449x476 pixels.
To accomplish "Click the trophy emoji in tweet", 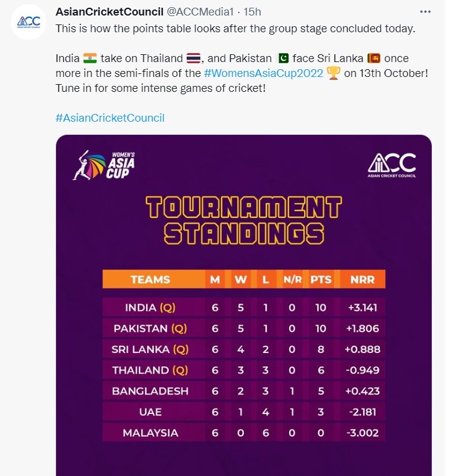I will (333, 73).
